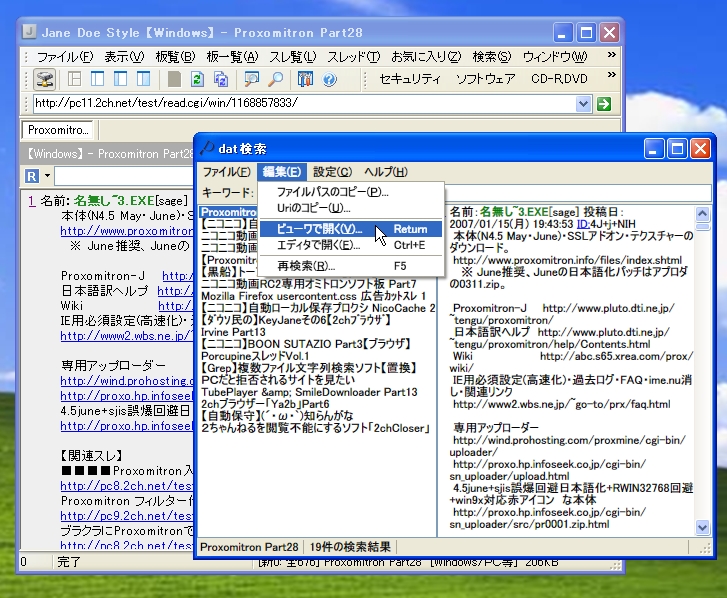727x598 pixels.
Task: Select result Mozilla Firefox usercontent.css 広告カットスレ 1
Action: coord(313,296)
